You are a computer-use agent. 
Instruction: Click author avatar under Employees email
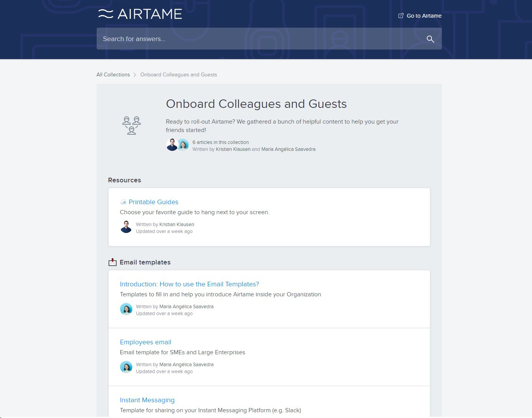pos(126,367)
